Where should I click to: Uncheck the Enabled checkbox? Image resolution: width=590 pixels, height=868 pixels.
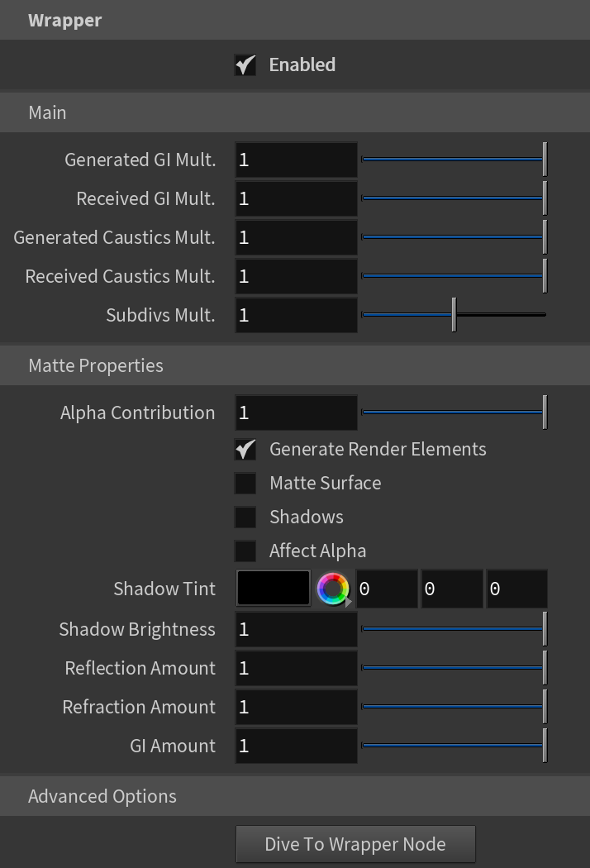(x=245, y=65)
